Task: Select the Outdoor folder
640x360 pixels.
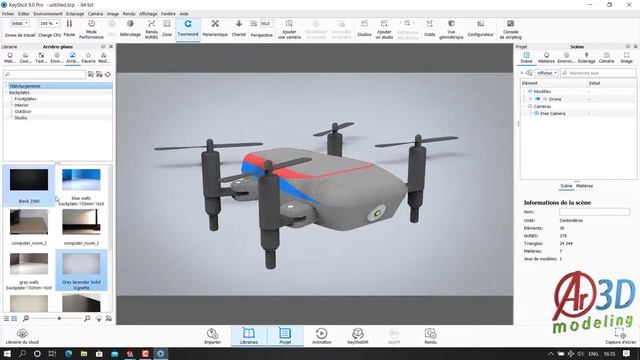Action: click(x=23, y=111)
